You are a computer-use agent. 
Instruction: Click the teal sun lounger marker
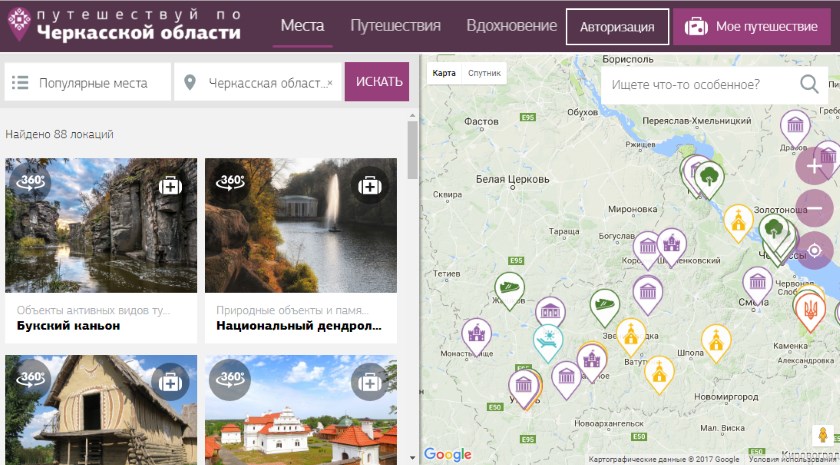tap(548, 341)
